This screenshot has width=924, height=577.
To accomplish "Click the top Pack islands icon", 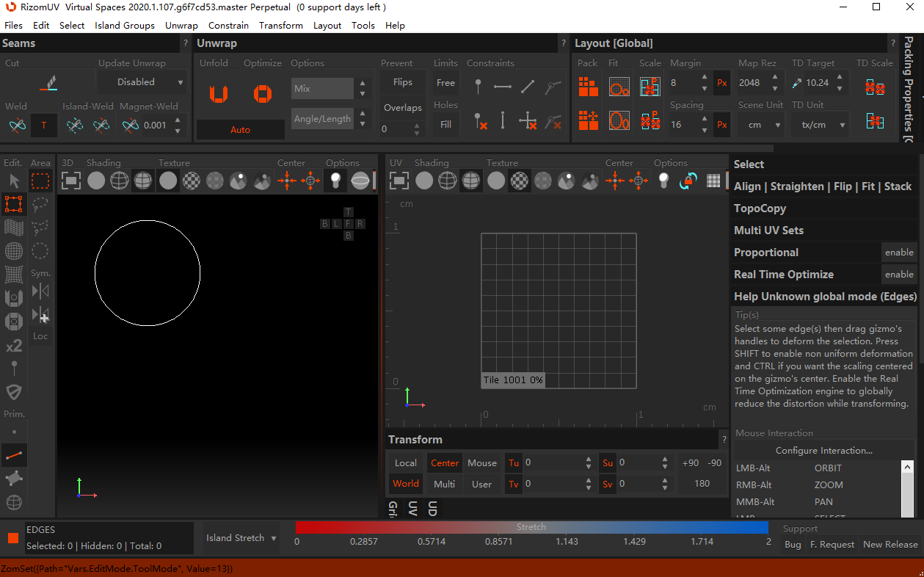I will tap(588, 87).
